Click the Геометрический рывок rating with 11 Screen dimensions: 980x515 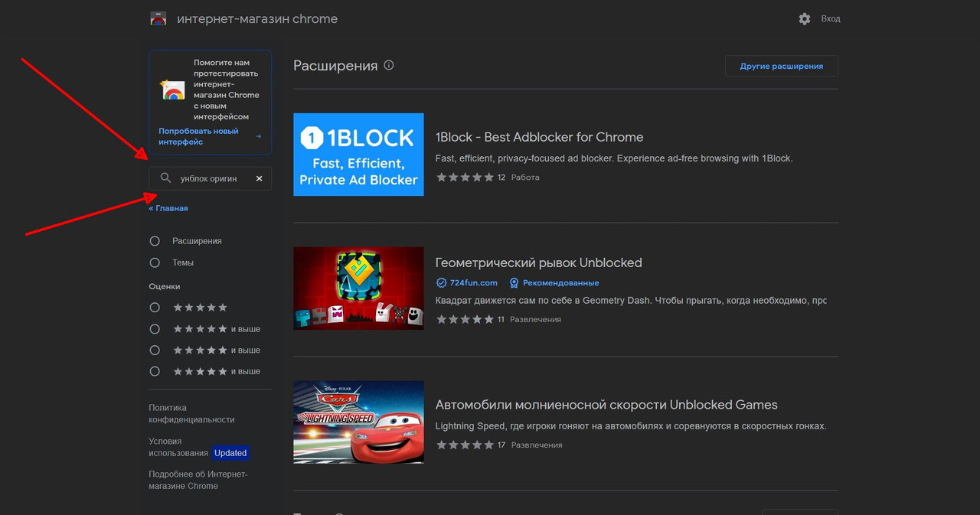tap(471, 319)
